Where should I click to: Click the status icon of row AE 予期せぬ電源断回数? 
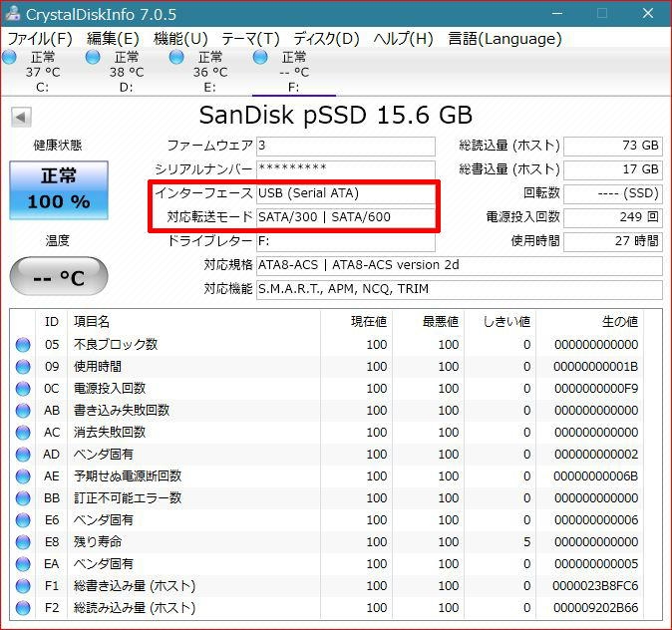pos(23,476)
